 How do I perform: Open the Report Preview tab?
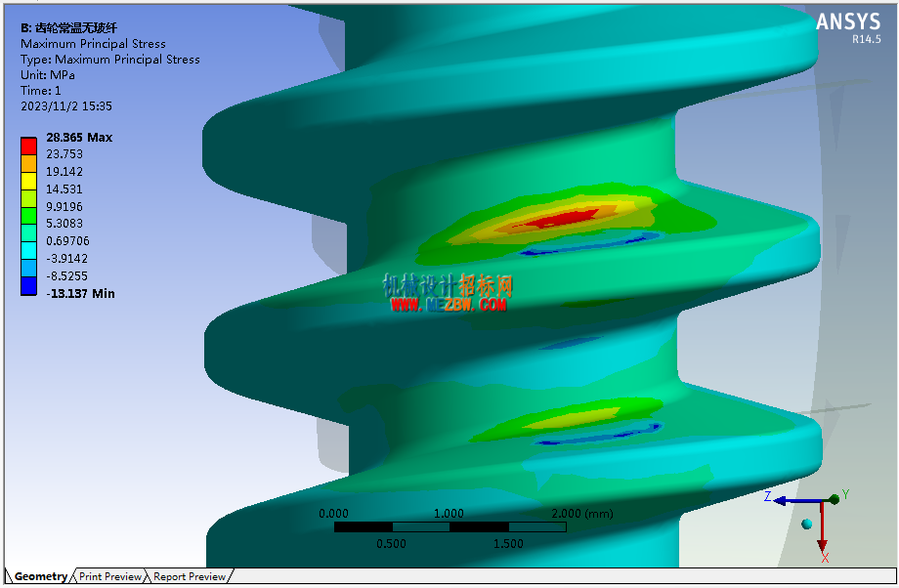coord(190,576)
